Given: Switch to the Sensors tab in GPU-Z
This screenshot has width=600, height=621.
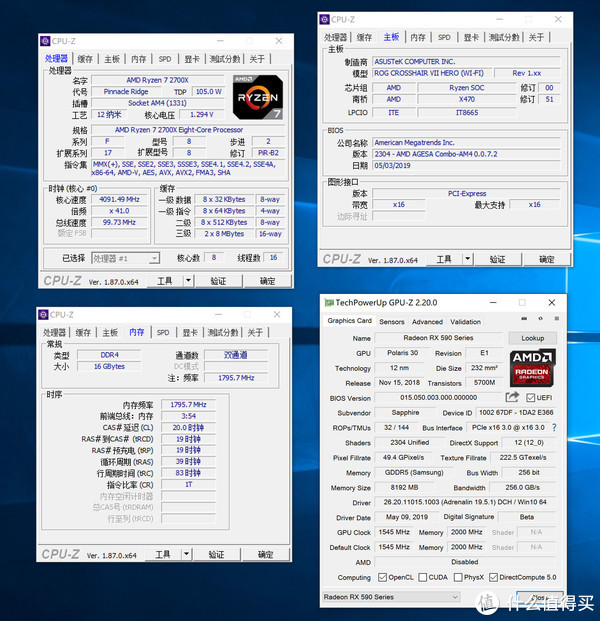Looking at the screenshot, I should pyautogui.click(x=392, y=322).
